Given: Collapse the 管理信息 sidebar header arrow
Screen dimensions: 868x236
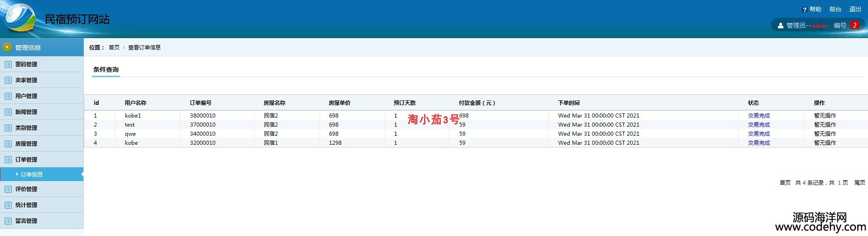Looking at the screenshot, I should click(x=7, y=47).
